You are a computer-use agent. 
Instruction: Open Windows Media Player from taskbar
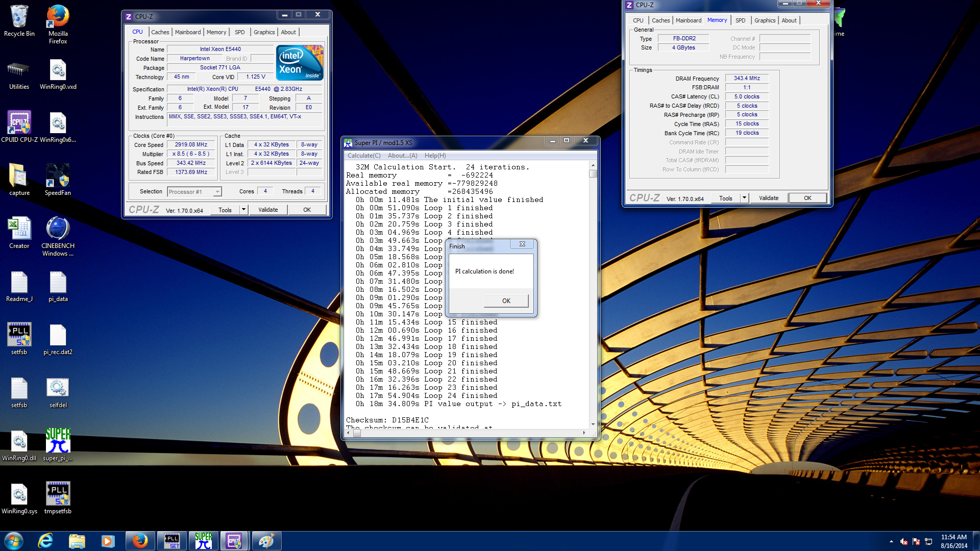pos(108,541)
